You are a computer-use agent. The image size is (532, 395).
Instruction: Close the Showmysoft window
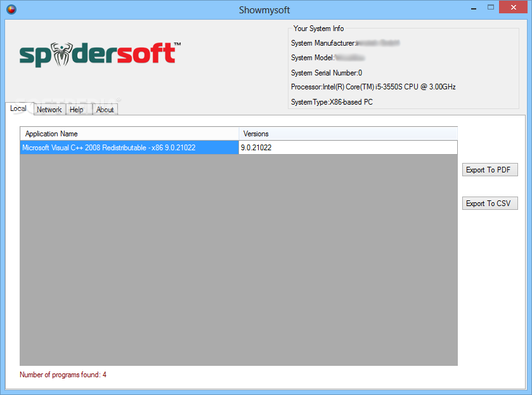514,8
